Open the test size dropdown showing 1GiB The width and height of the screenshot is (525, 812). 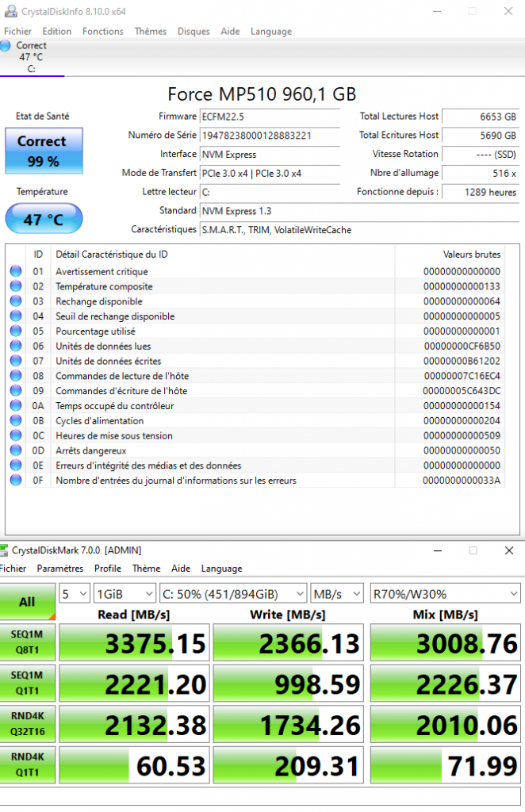[x=125, y=594]
